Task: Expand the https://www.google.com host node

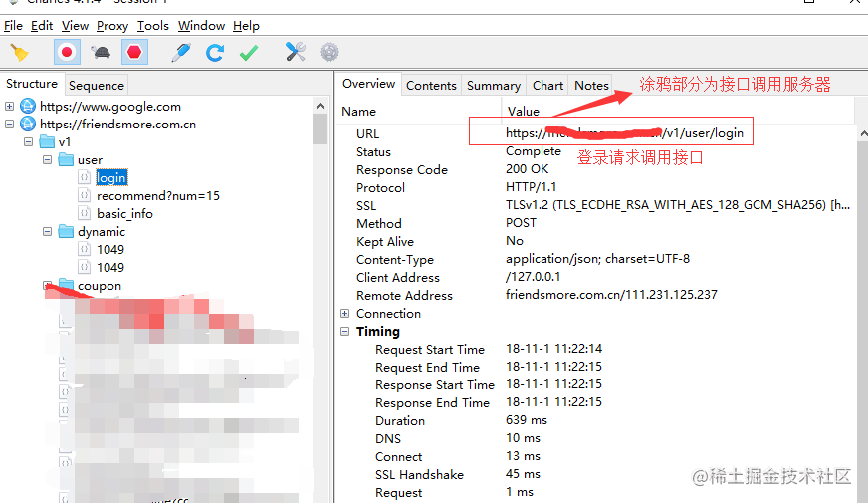Action: [x=9, y=106]
